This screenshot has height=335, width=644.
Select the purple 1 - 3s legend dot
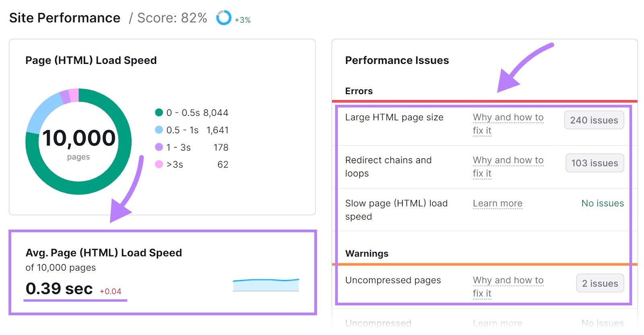(x=159, y=147)
